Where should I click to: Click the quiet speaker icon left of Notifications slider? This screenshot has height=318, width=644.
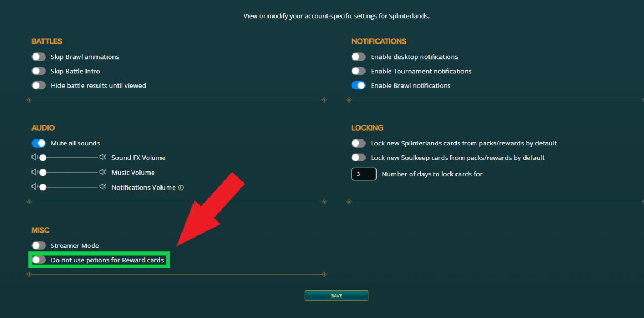pyautogui.click(x=34, y=187)
